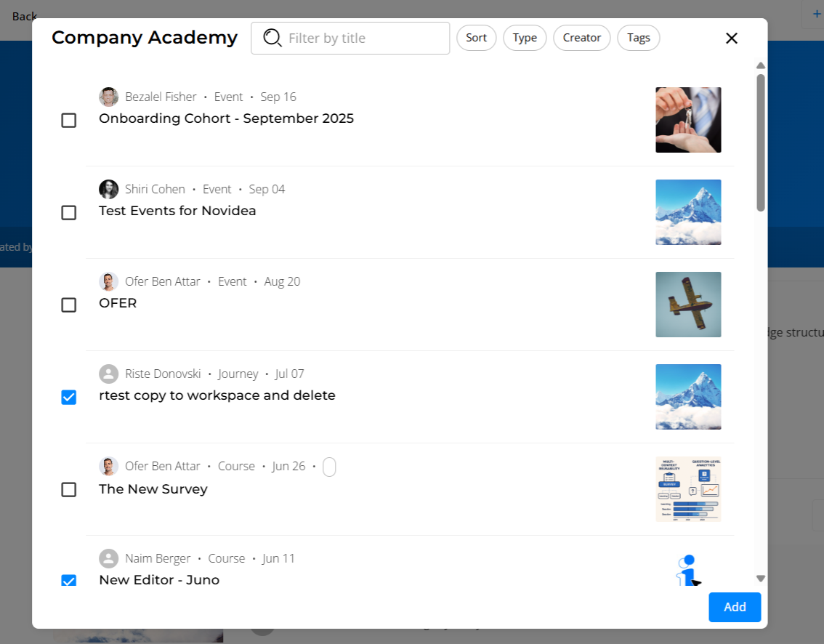
Task: Expand the Type filter
Action: pyautogui.click(x=525, y=38)
